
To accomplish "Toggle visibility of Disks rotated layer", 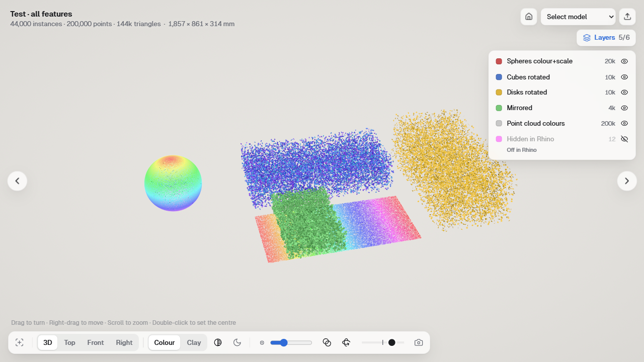I will point(624,93).
